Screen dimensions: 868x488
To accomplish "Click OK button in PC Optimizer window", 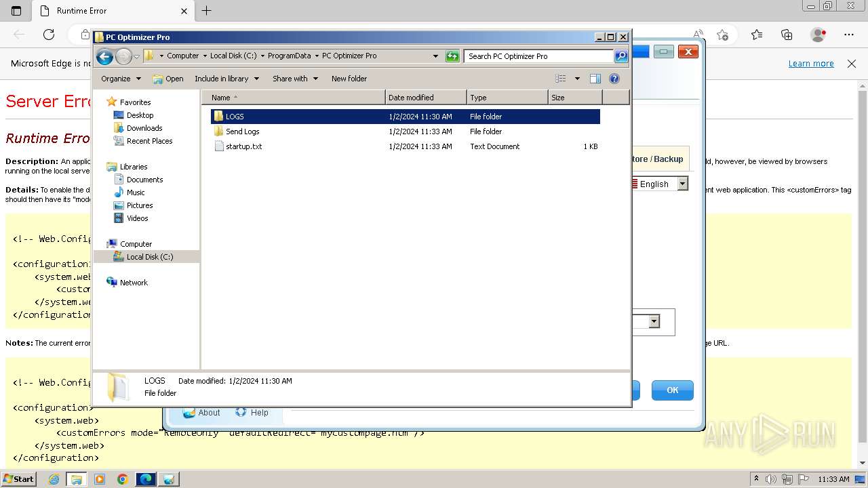I will [x=672, y=390].
